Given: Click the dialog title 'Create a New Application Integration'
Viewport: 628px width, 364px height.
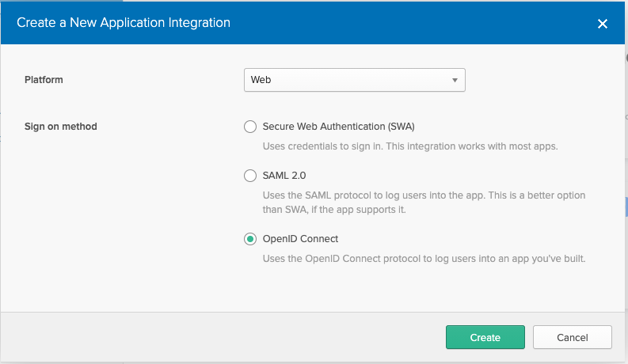Looking at the screenshot, I should (123, 23).
